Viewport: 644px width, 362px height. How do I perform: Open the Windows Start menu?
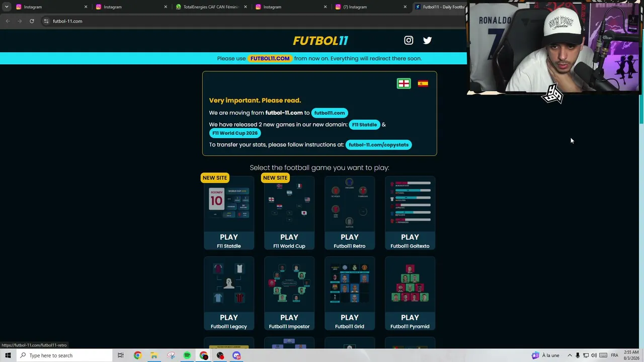coord(8,355)
